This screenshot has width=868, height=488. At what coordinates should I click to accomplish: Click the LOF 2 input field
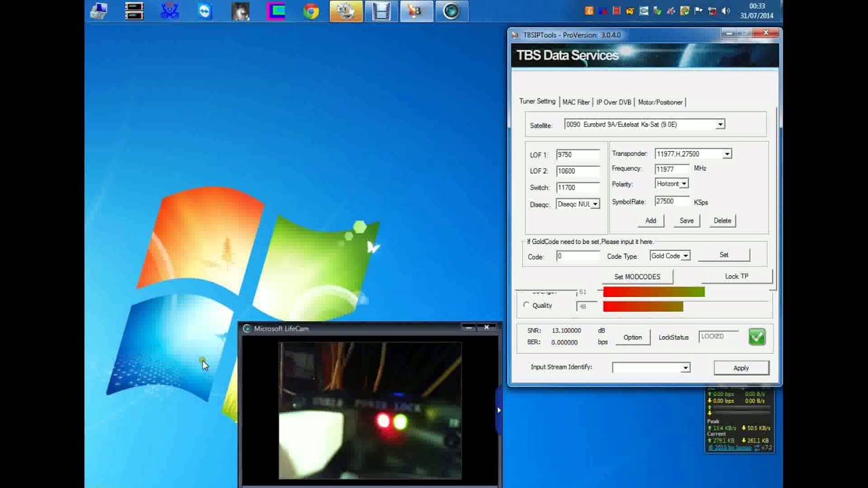click(x=578, y=171)
